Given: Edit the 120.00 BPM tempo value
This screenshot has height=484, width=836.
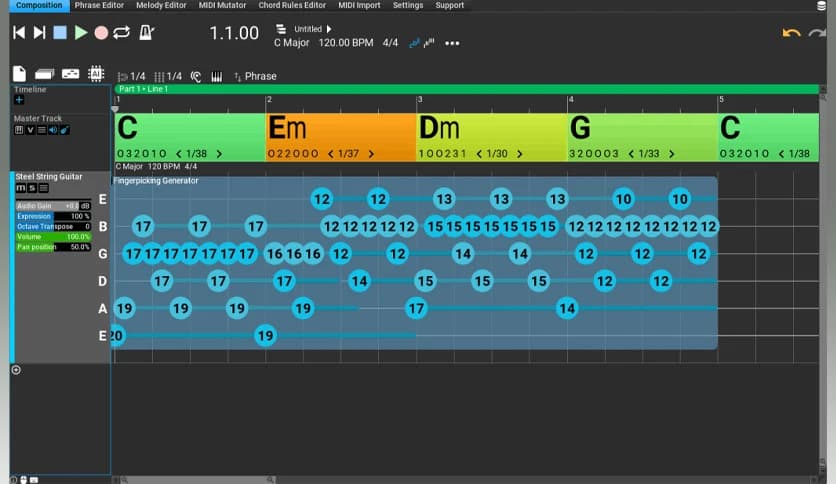Looking at the screenshot, I should [x=345, y=43].
